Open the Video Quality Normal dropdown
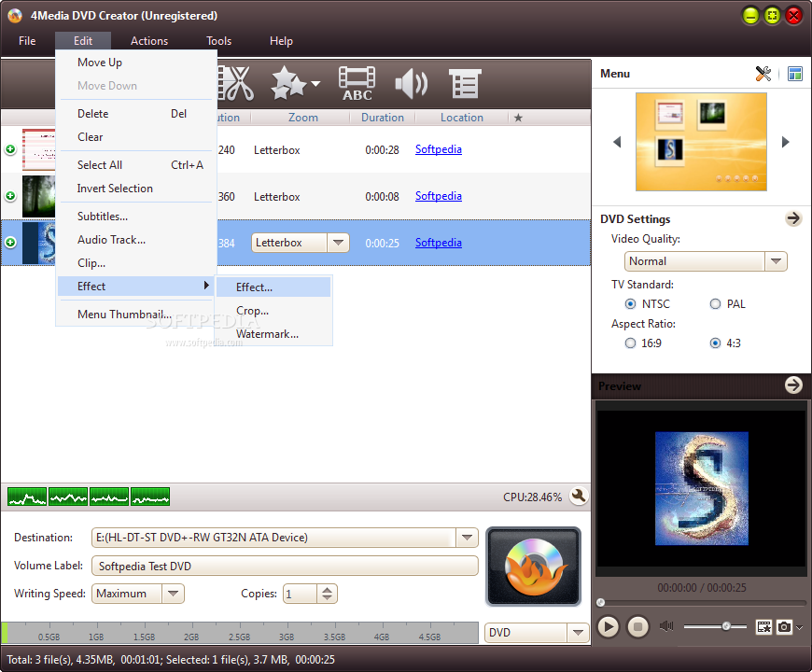The width and height of the screenshot is (812, 672). 776,261
